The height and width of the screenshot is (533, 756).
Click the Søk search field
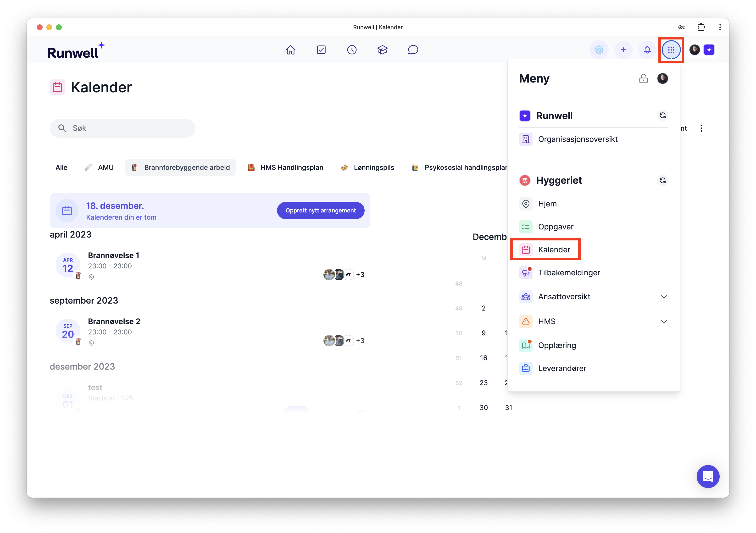coord(122,128)
